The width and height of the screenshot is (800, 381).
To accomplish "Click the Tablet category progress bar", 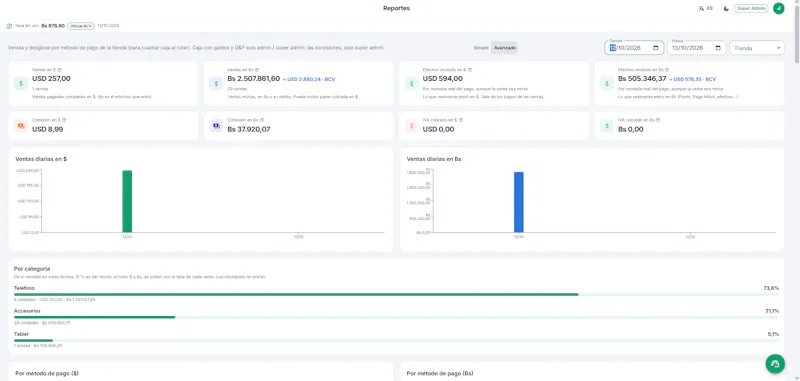I will pos(396,340).
